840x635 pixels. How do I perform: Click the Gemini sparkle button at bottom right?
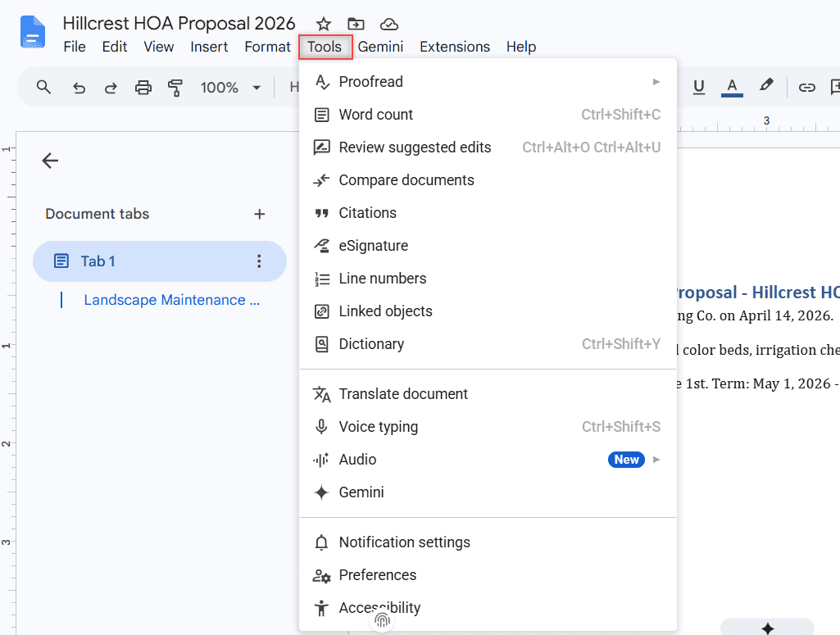[767, 628]
